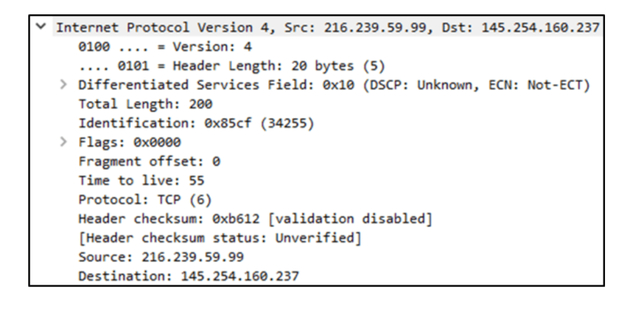Expand the Flags: 0x0000 row
Screen dimensions: 644x311
[x=64, y=142]
